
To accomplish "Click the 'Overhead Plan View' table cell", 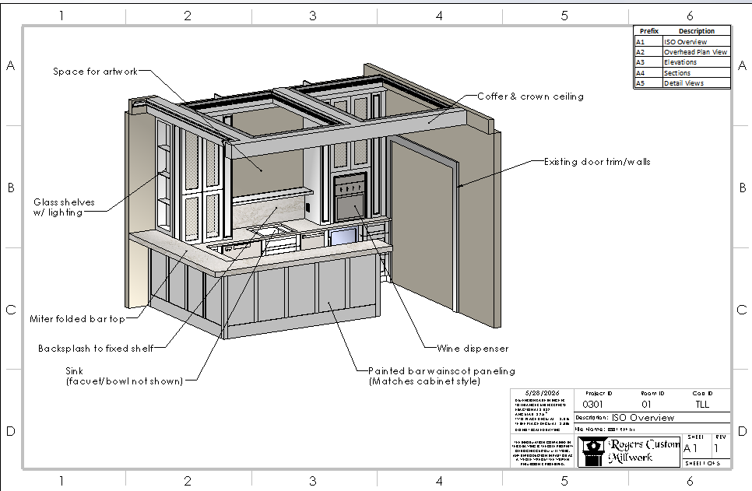I will pos(696,52).
